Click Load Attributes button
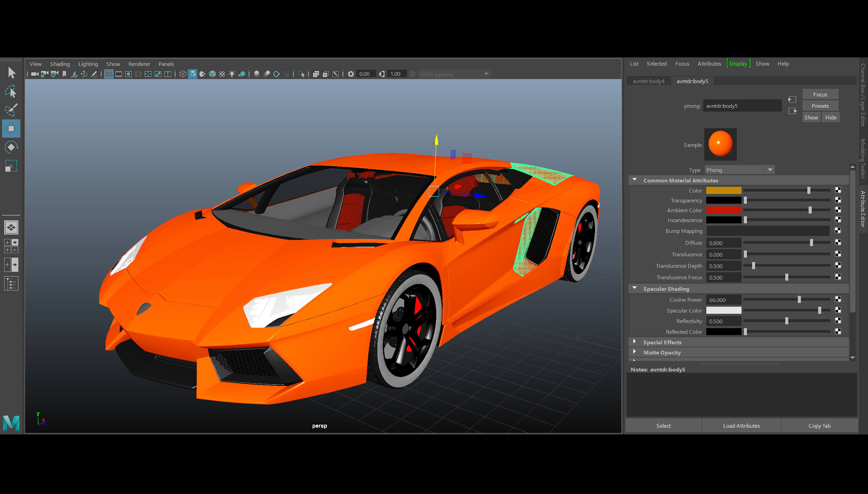Image resolution: width=868 pixels, height=494 pixels. tap(741, 426)
